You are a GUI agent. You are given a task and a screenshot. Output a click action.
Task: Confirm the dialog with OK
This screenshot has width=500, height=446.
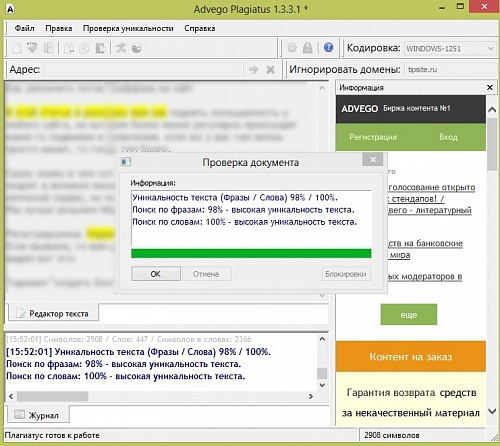156,274
